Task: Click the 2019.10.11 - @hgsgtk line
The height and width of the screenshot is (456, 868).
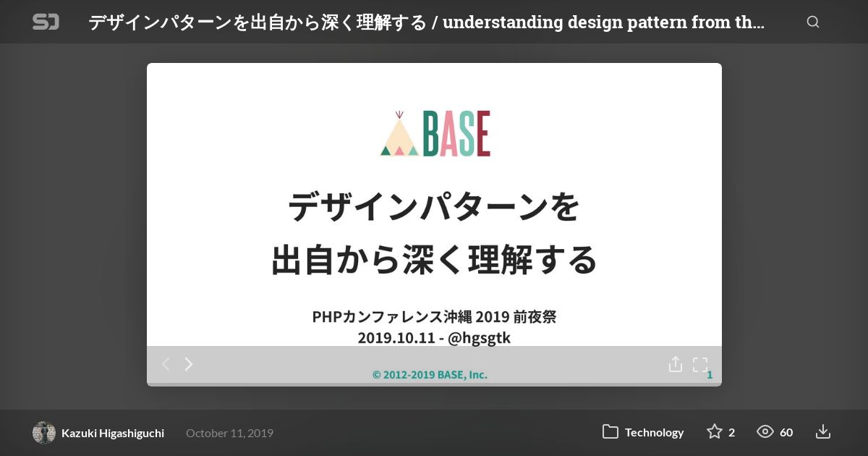Action: coord(434,337)
